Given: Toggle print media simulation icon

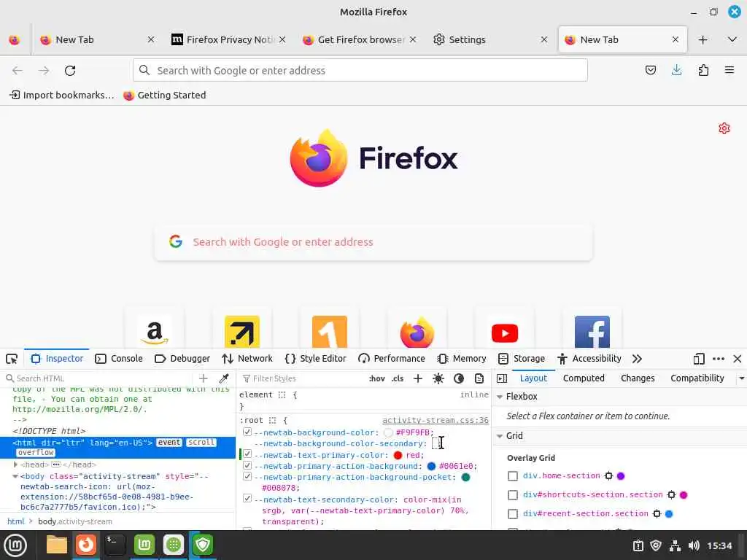Looking at the screenshot, I should click(479, 378).
